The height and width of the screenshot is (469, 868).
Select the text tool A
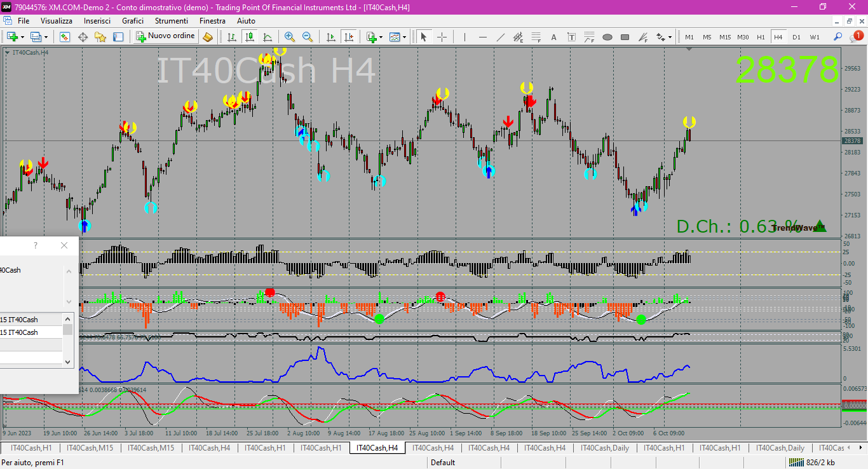tap(553, 37)
